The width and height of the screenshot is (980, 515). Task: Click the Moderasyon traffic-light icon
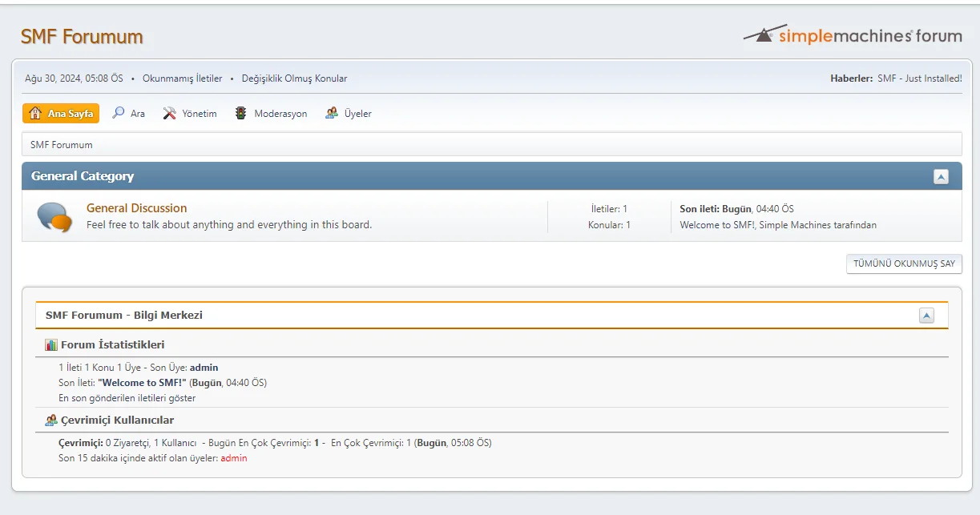(240, 112)
